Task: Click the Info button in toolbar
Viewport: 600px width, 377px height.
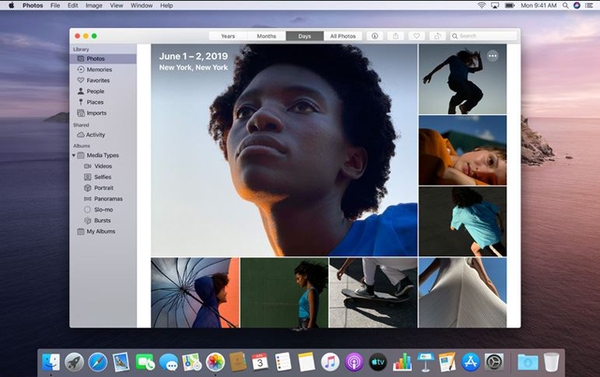Action: pyautogui.click(x=375, y=36)
